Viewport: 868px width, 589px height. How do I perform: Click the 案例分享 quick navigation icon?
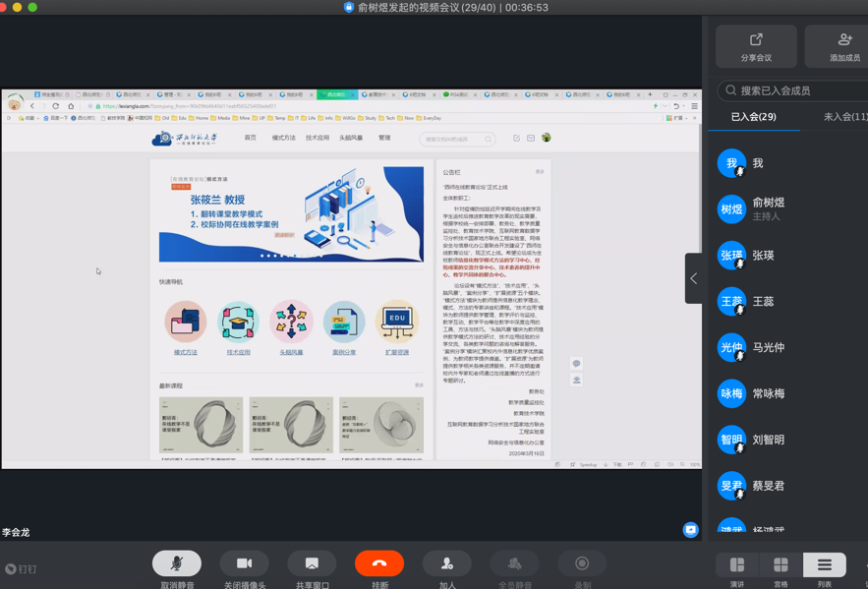[344, 322]
